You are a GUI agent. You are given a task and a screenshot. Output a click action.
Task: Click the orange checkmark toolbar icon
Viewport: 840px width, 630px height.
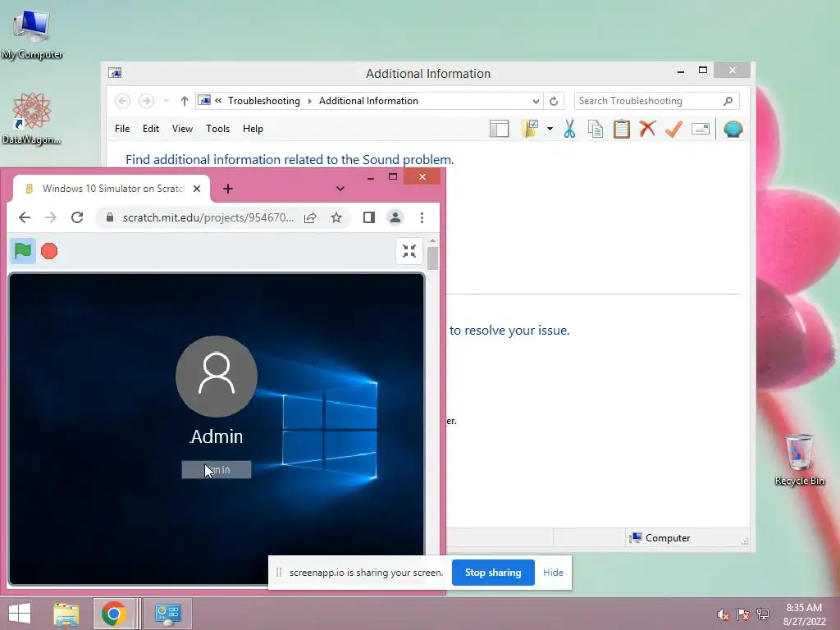pyautogui.click(x=673, y=129)
